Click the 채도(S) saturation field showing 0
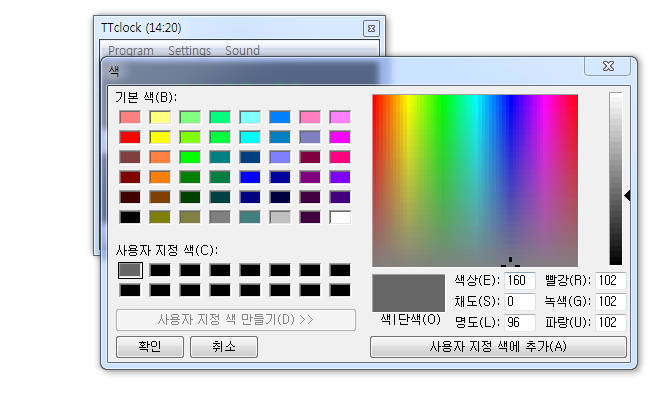 point(520,301)
